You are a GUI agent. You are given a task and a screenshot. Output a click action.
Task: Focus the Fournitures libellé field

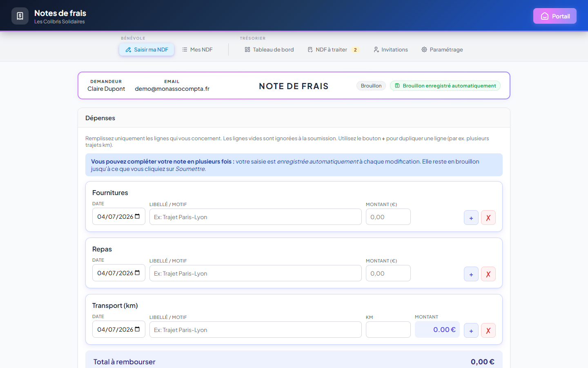[256, 217]
